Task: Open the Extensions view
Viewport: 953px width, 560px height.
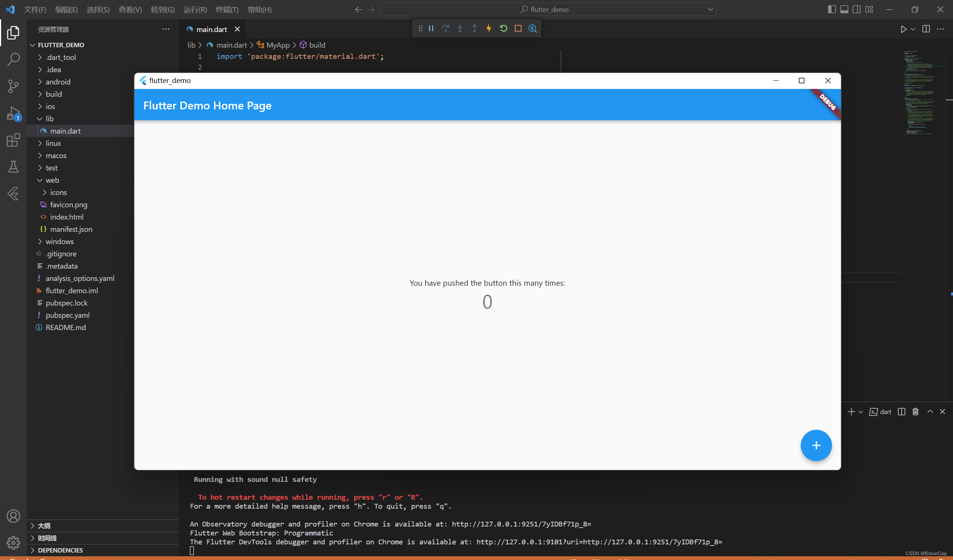Action: pyautogui.click(x=13, y=140)
